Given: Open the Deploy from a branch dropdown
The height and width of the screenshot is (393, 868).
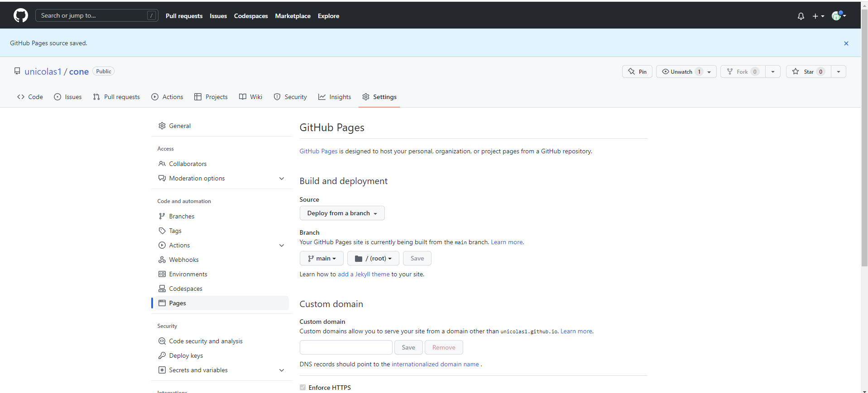Looking at the screenshot, I should tap(342, 213).
